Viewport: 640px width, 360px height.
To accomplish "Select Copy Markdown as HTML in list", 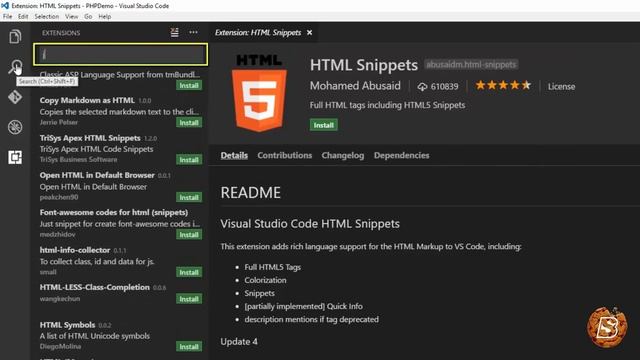I will 121,111.
